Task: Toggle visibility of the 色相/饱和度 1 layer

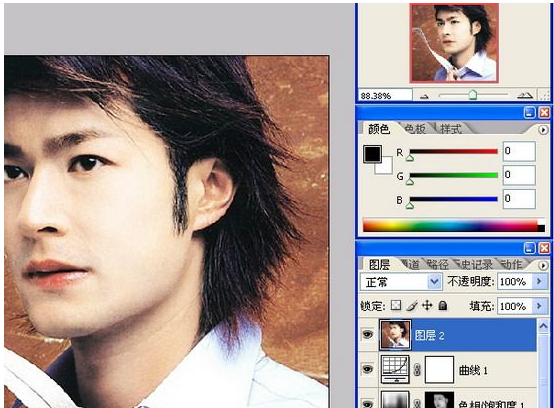Action: click(368, 403)
